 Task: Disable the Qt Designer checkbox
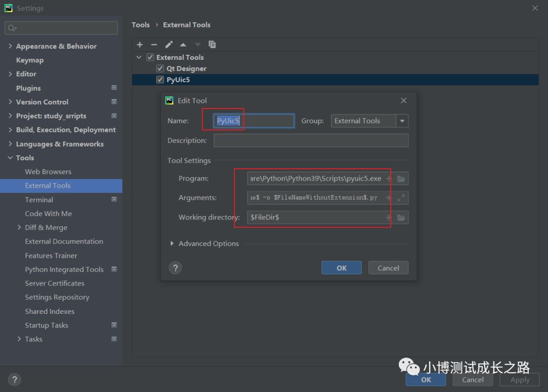pyautogui.click(x=160, y=68)
